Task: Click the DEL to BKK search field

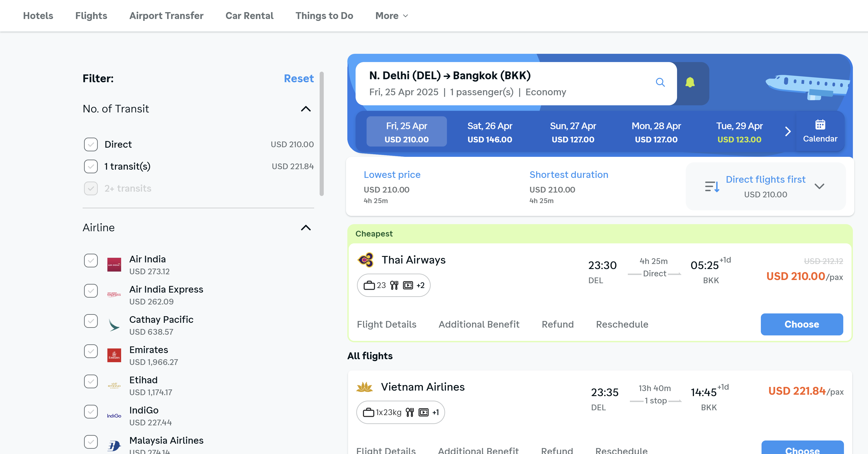Action: click(516, 84)
